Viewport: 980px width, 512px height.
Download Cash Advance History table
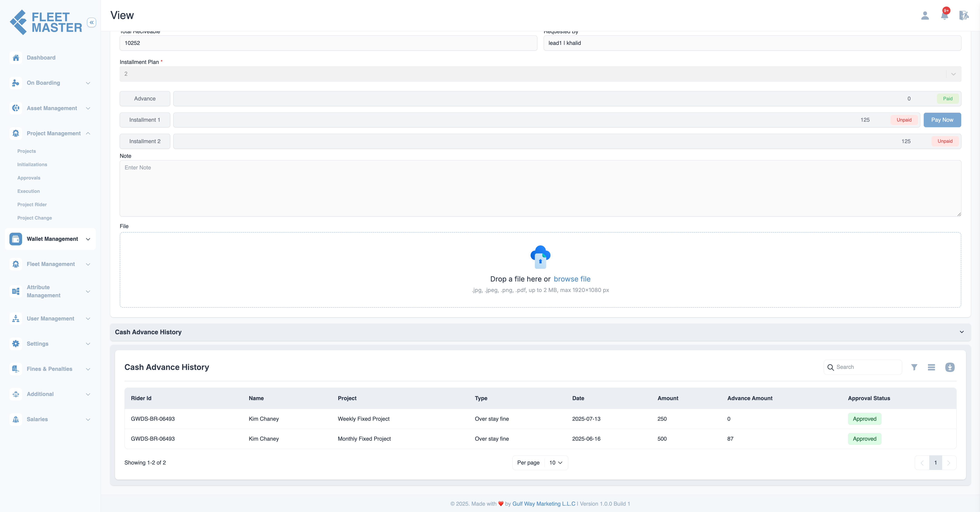point(950,367)
